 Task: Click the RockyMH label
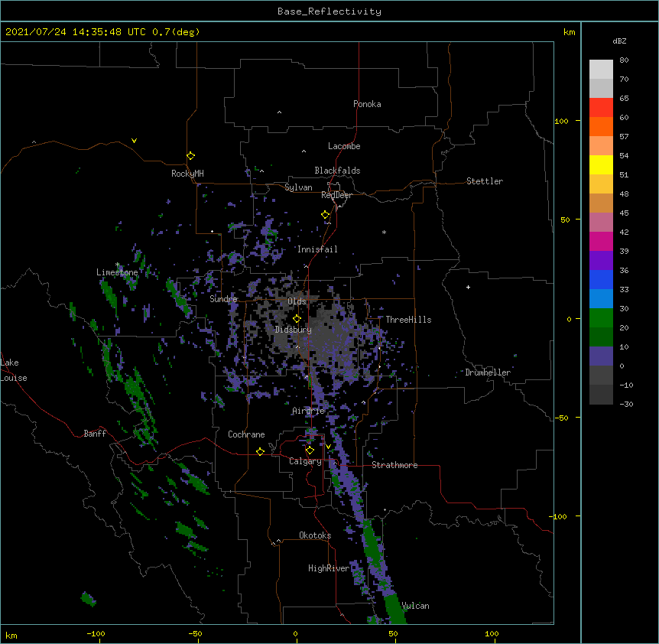pos(187,174)
